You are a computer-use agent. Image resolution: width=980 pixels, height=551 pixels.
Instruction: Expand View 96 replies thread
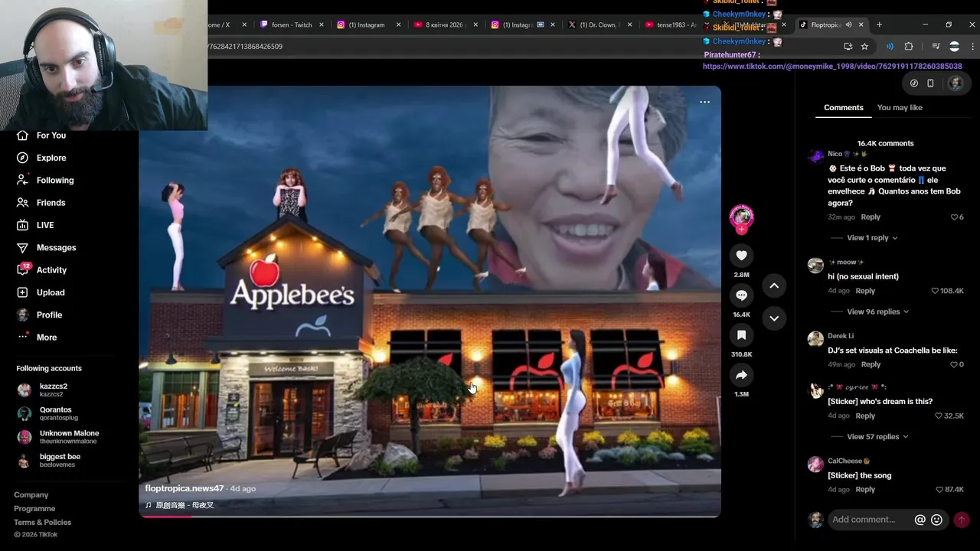(877, 312)
